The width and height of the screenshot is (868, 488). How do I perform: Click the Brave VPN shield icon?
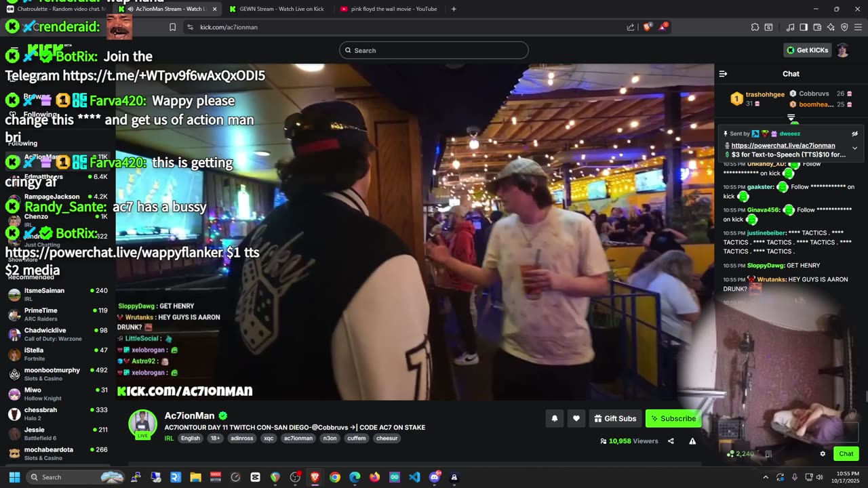click(844, 27)
